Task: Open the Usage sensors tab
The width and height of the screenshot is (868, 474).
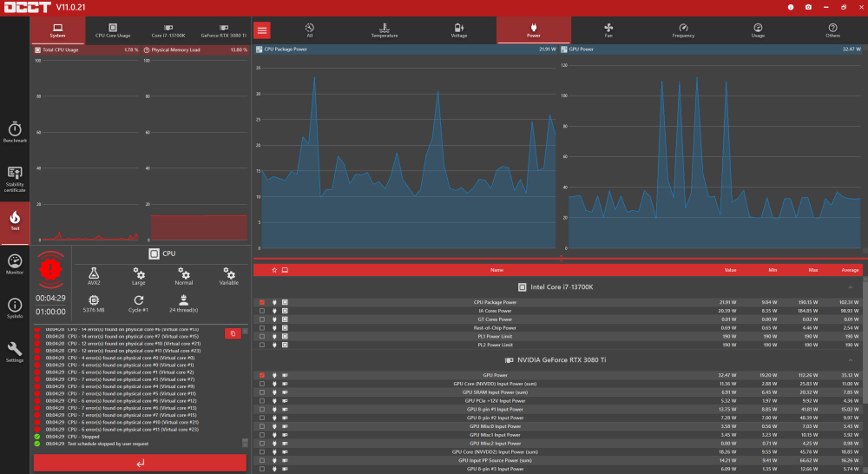Action: 758,30
